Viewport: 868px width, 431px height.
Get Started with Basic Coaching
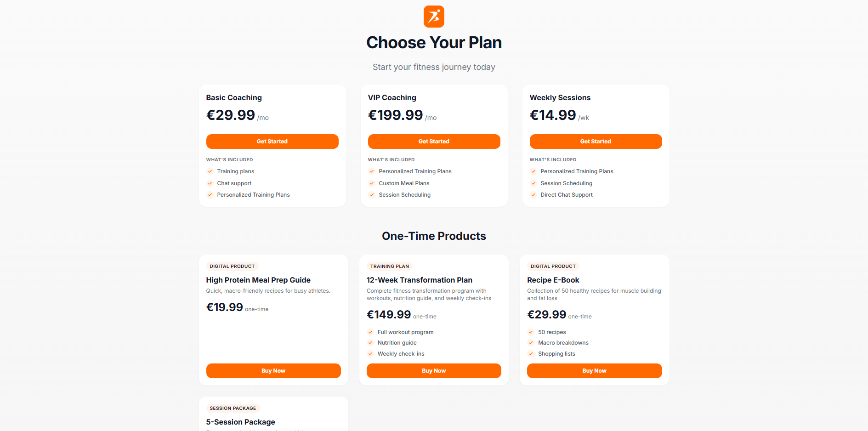pos(272,141)
